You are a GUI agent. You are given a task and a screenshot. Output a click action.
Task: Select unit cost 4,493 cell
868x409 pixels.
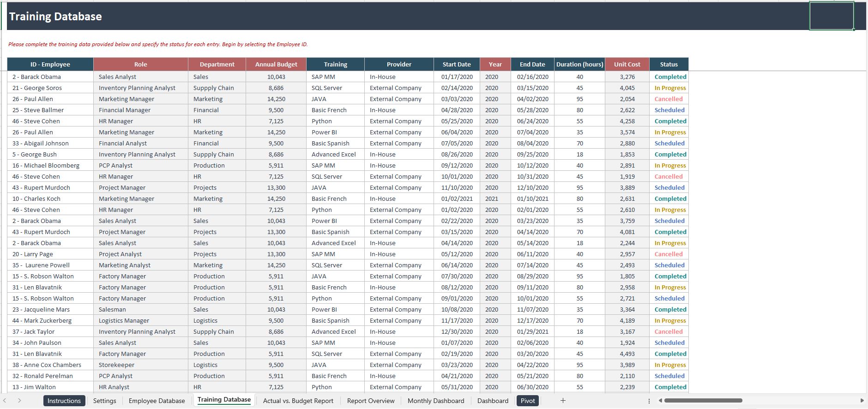coord(627,354)
